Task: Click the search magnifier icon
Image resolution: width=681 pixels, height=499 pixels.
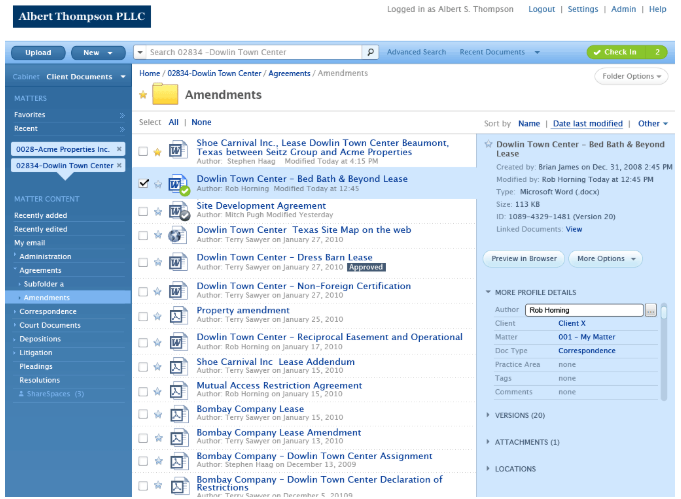Action: click(x=370, y=52)
